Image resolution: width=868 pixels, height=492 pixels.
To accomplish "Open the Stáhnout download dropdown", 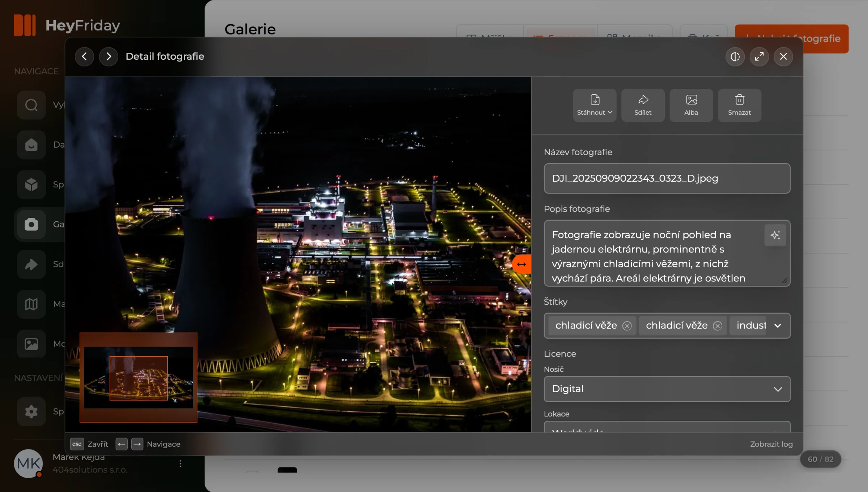I will point(595,105).
